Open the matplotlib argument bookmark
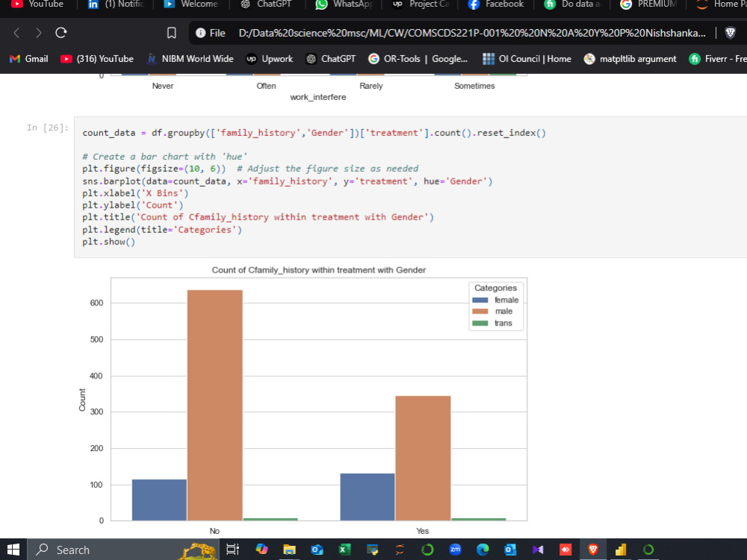This screenshot has height=560, width=747. 630,59
